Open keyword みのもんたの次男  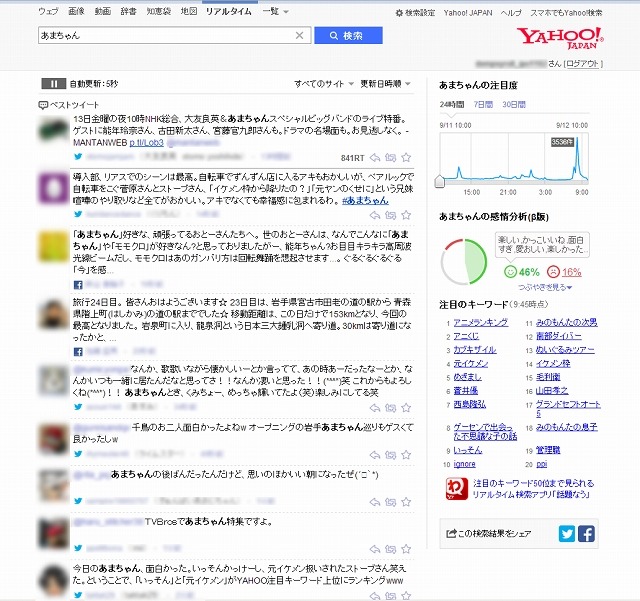[567, 323]
